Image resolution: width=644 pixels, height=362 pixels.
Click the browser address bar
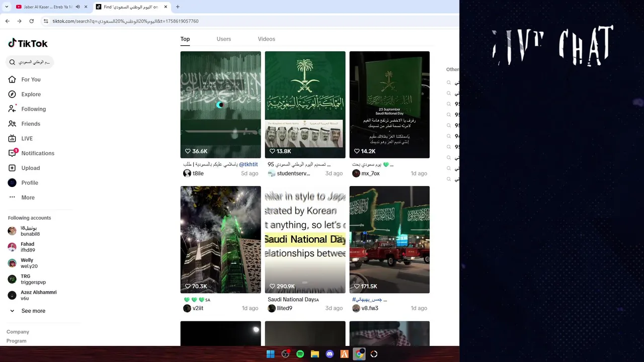click(247, 21)
